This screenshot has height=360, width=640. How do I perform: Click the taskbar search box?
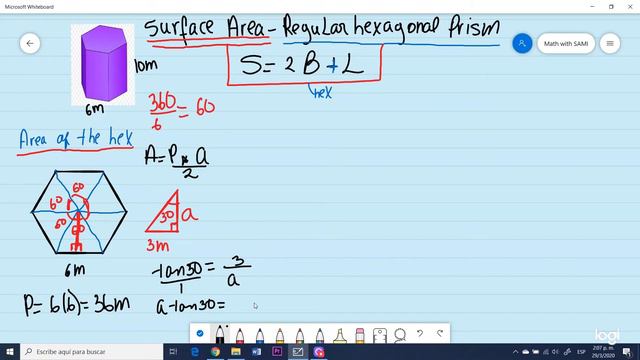click(91, 351)
